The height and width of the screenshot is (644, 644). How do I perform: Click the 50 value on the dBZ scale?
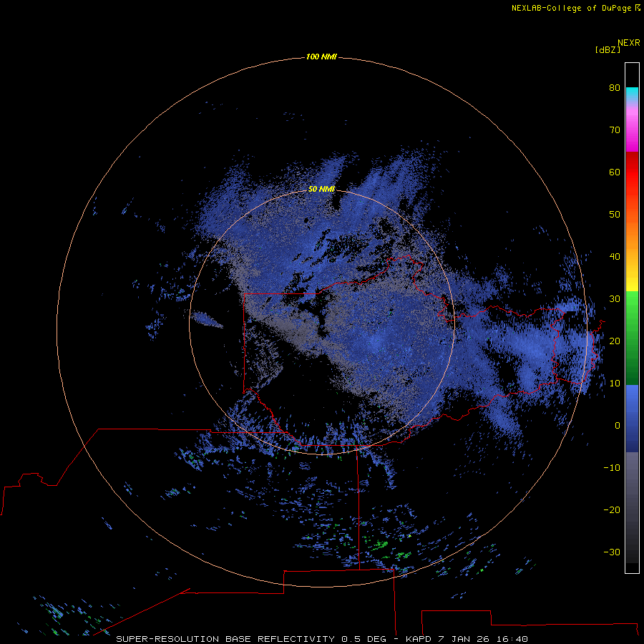click(615, 215)
